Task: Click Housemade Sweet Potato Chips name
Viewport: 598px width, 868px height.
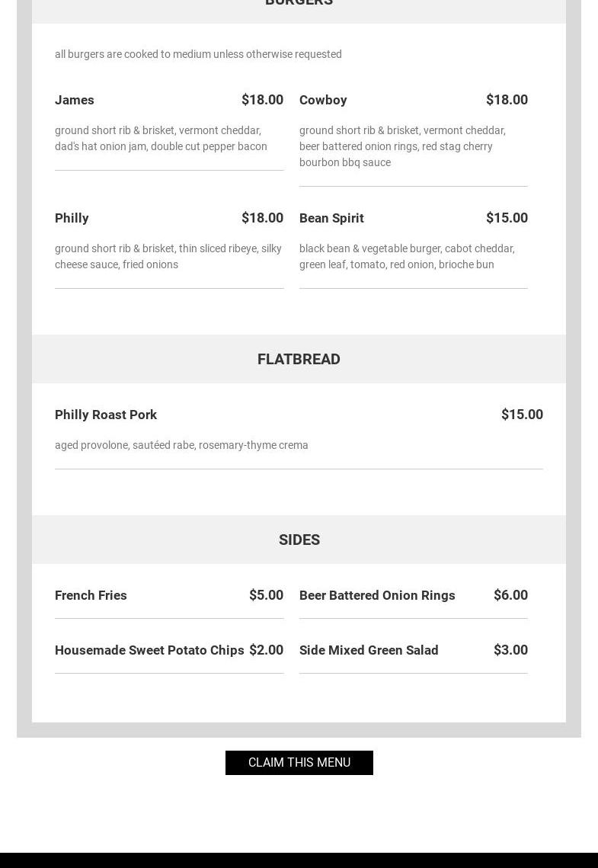Action: [149, 650]
